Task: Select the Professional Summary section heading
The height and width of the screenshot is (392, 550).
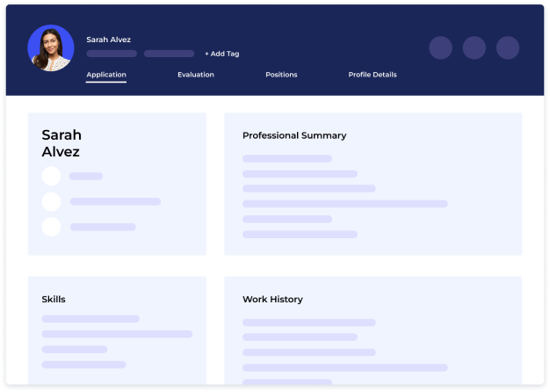Action: coord(294,135)
